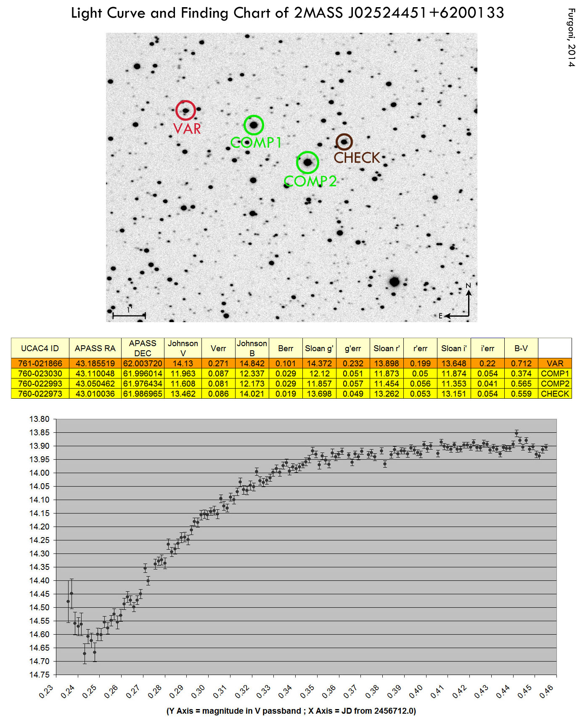Click the axis description caption below plot
580x728 pixels.
(291, 711)
